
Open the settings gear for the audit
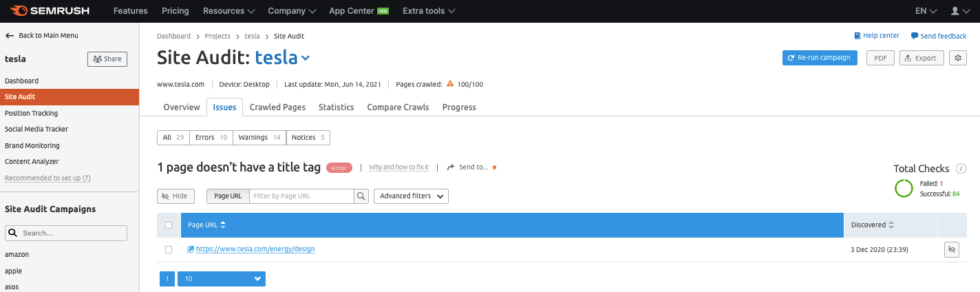(x=958, y=58)
